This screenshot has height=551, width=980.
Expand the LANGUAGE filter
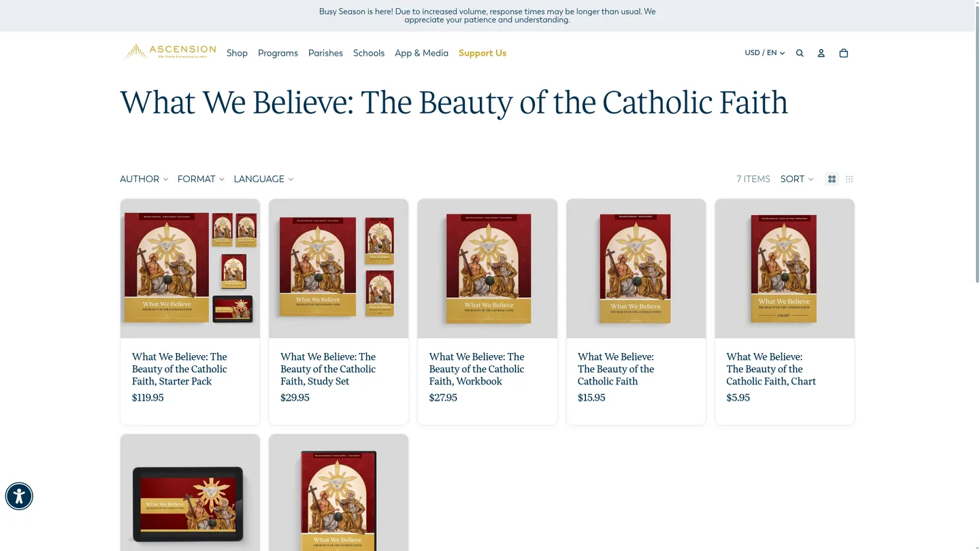click(263, 179)
